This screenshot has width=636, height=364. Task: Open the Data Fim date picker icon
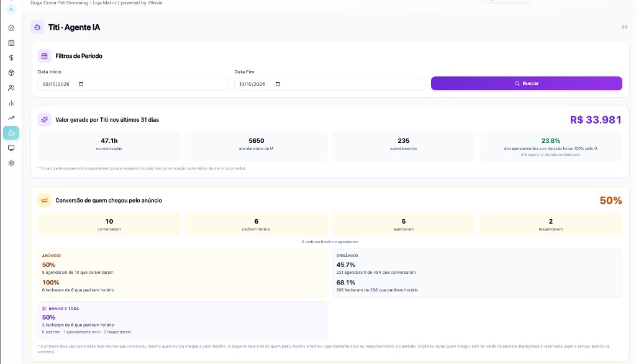point(278,84)
